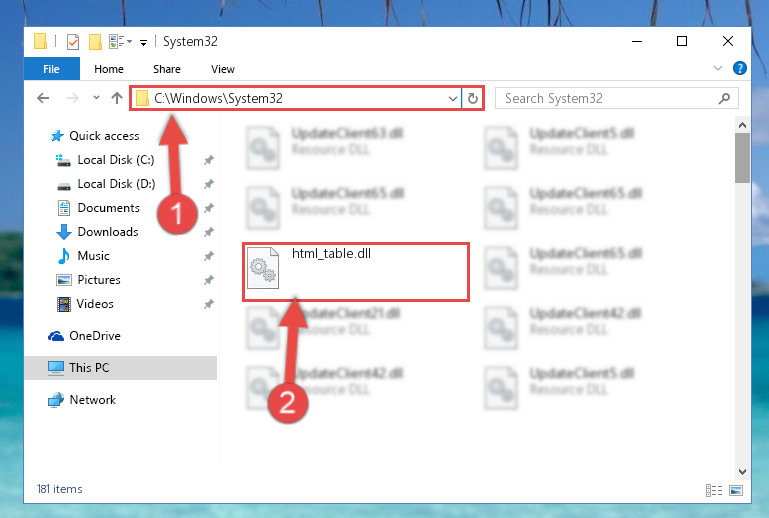Viewport: 769px width, 518px height.
Task: Select the html_table.dll file
Action: (356, 271)
